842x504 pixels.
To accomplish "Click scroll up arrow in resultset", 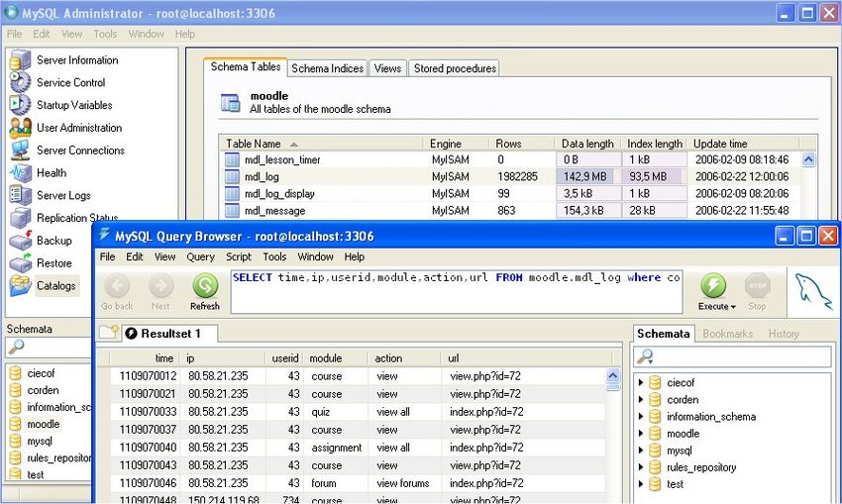I will [612, 375].
